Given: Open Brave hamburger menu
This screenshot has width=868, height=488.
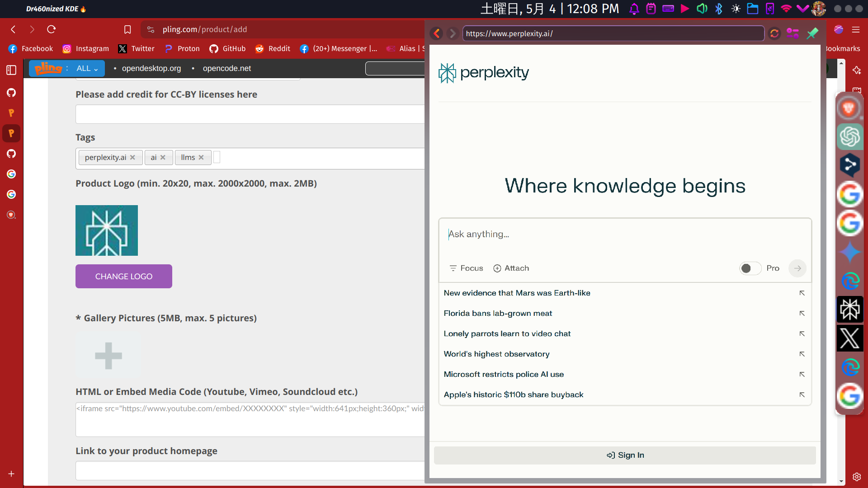Looking at the screenshot, I should [856, 29].
